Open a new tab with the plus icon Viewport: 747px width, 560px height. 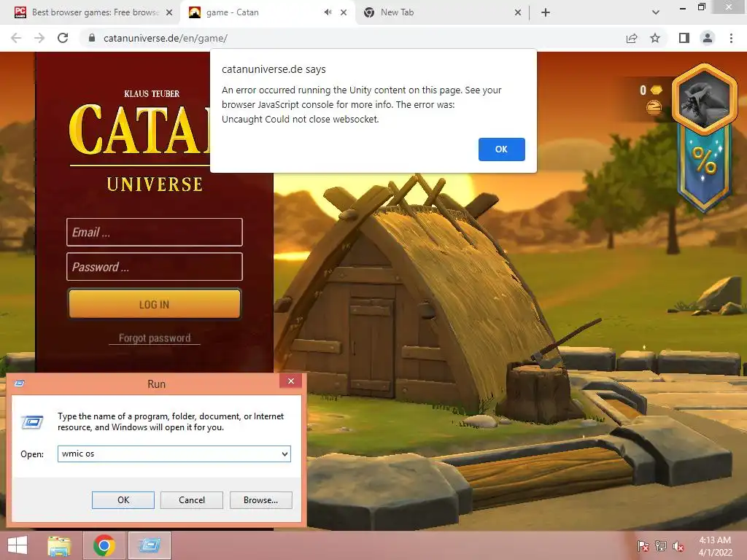546,12
